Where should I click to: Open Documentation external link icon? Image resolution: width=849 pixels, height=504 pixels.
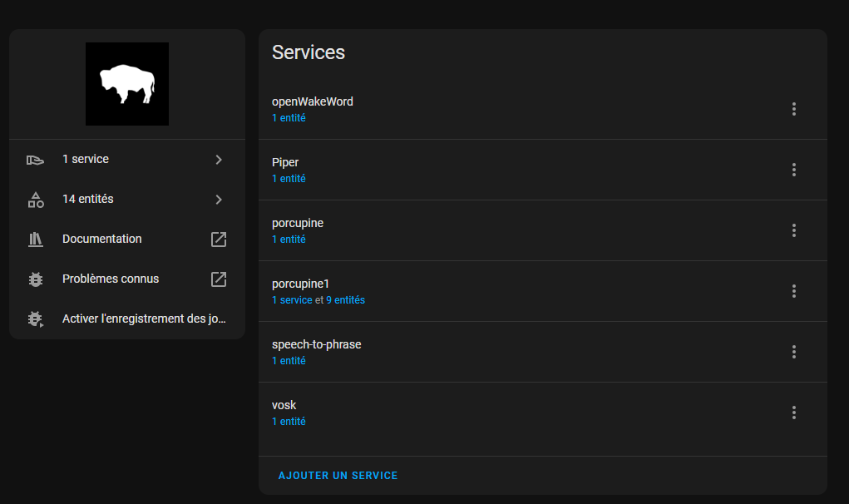[219, 240]
